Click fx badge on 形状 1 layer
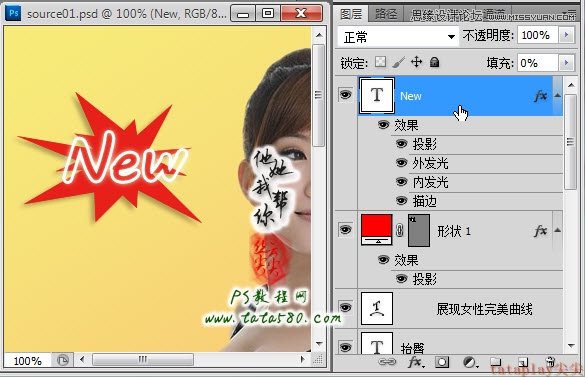 (540, 231)
